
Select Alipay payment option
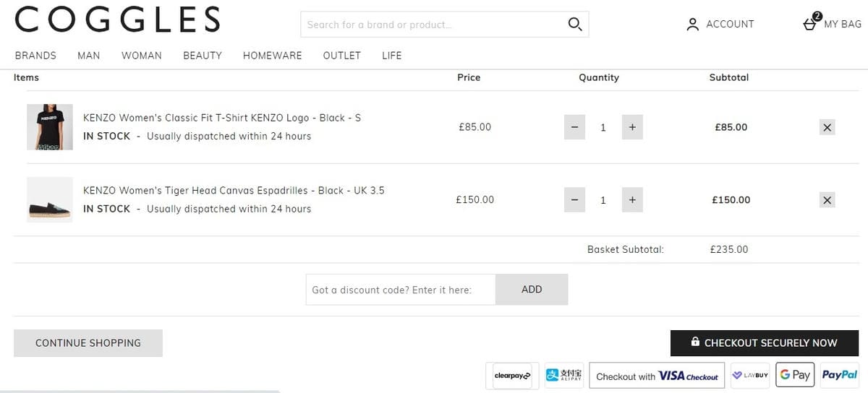(x=564, y=376)
